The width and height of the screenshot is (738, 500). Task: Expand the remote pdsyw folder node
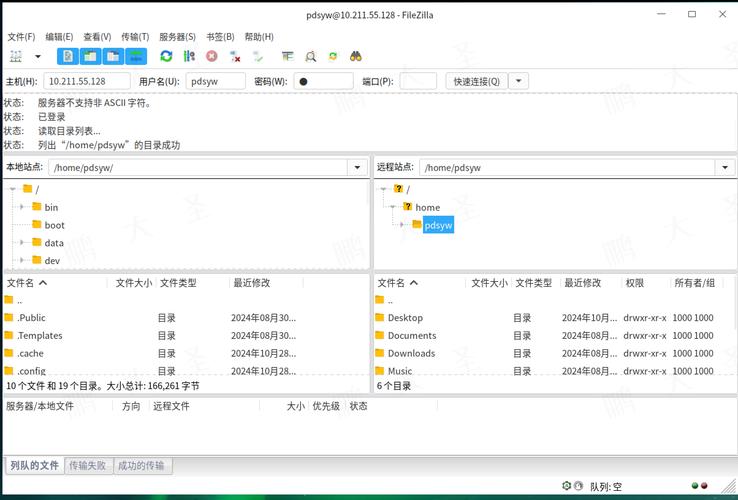[402, 225]
